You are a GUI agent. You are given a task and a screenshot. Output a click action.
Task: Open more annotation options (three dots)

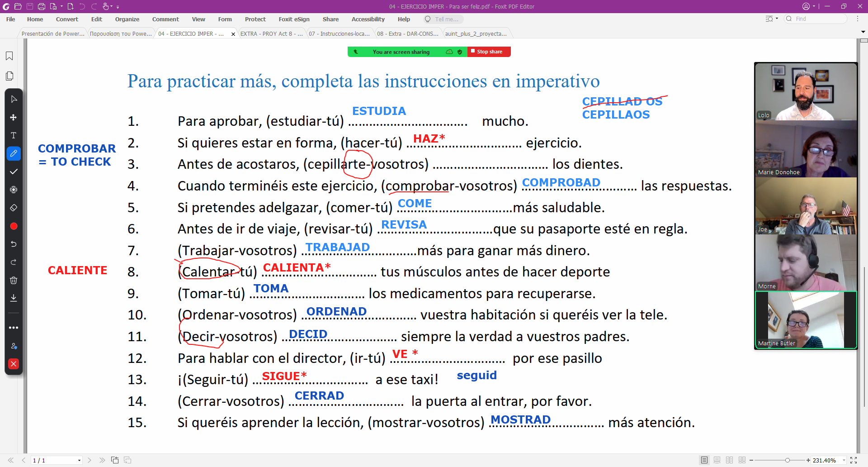point(14,328)
